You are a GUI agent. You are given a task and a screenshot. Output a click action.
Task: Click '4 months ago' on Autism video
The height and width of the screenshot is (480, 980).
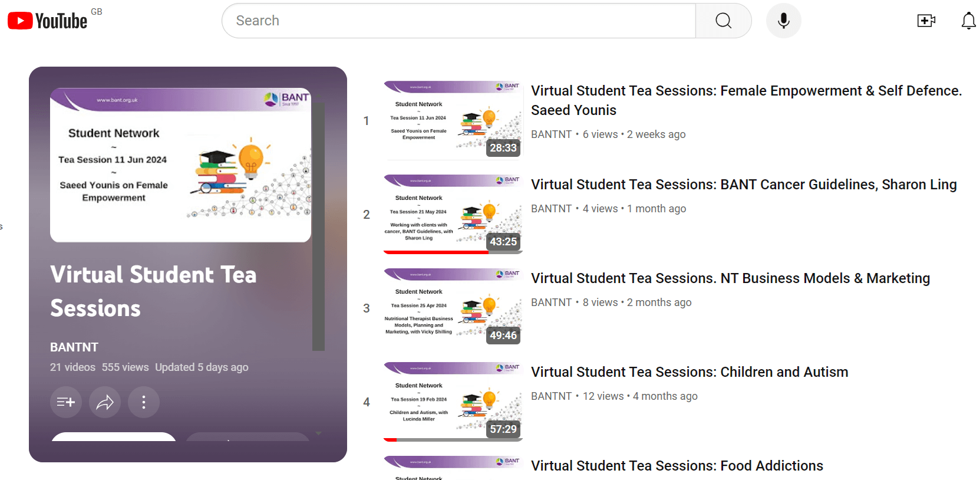click(x=665, y=396)
